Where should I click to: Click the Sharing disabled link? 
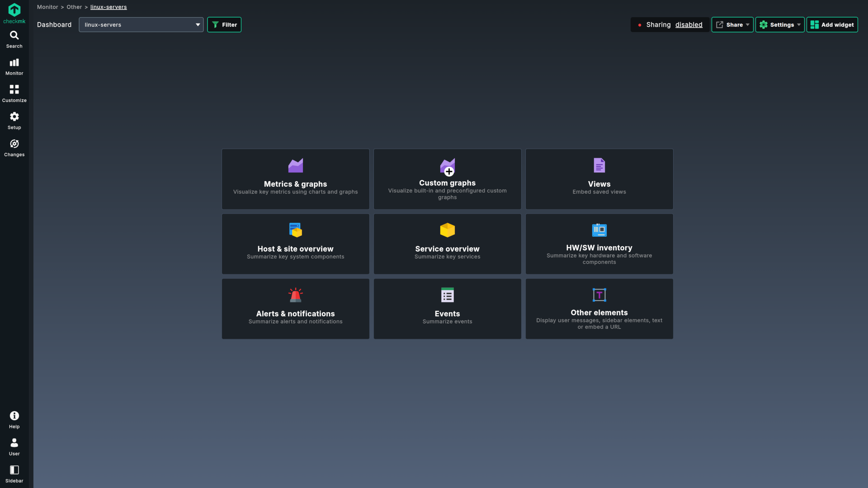(x=689, y=25)
